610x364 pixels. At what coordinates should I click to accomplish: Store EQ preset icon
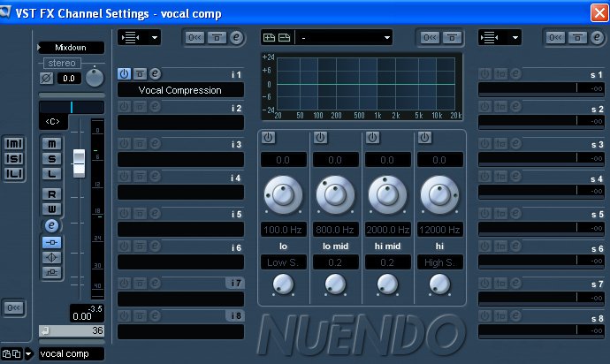(x=270, y=37)
